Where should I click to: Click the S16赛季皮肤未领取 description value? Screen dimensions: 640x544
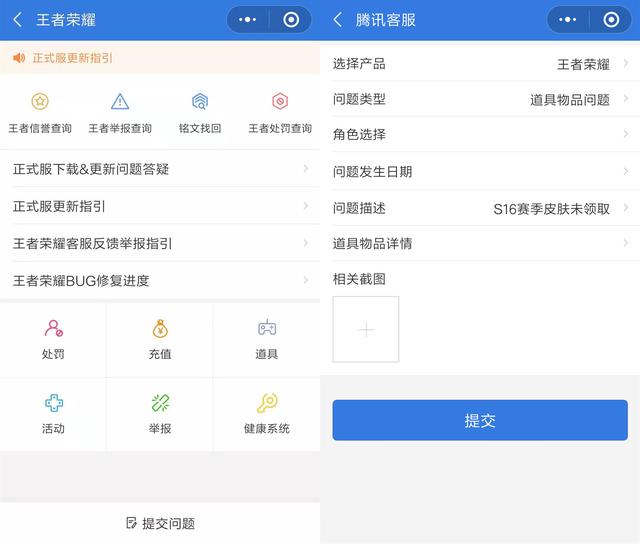(x=551, y=209)
